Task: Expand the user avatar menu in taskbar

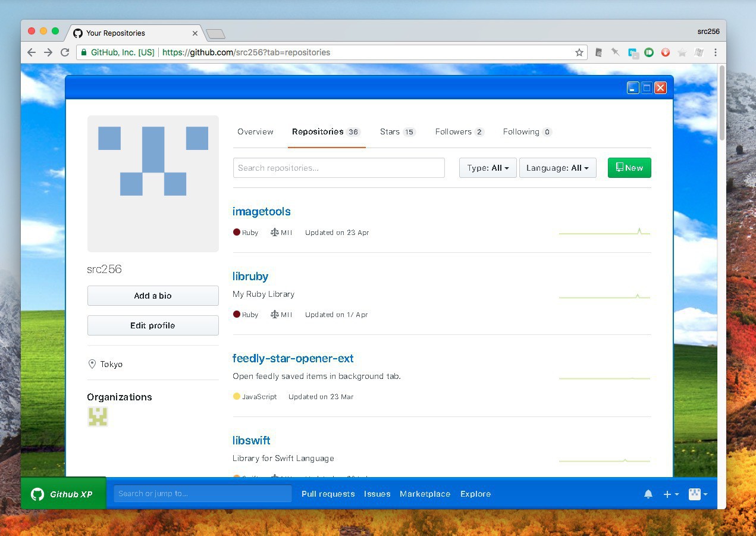Action: point(698,494)
